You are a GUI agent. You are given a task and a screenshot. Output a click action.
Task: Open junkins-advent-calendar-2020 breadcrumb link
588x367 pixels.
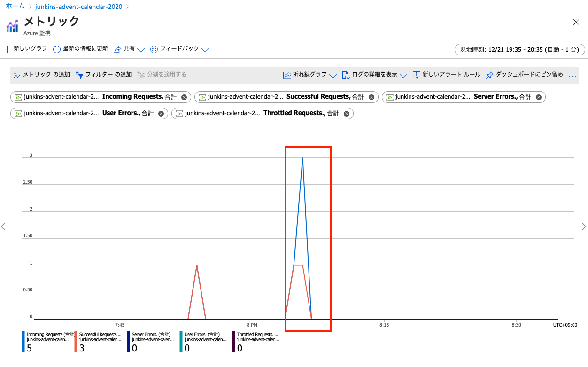(x=78, y=7)
